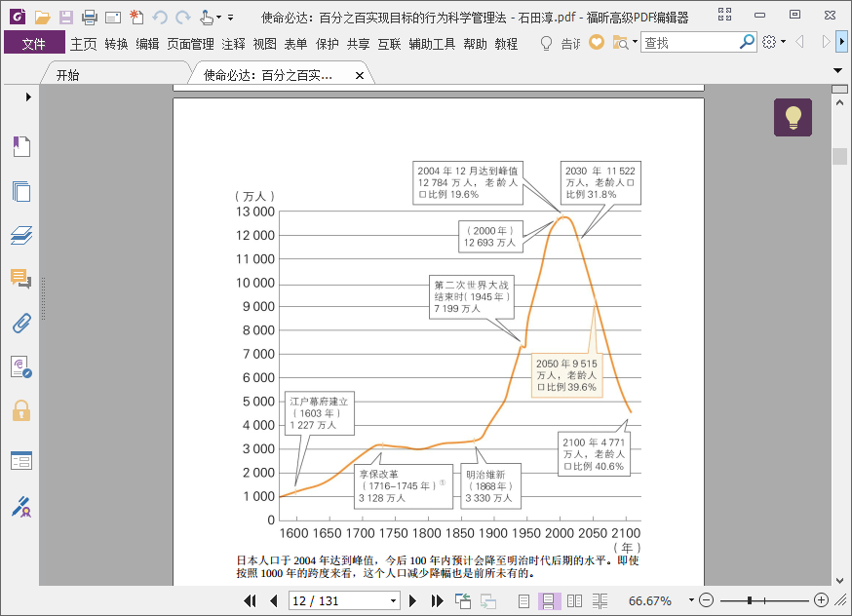852x616 pixels.
Task: Switch to continuous page view
Action: (x=549, y=600)
